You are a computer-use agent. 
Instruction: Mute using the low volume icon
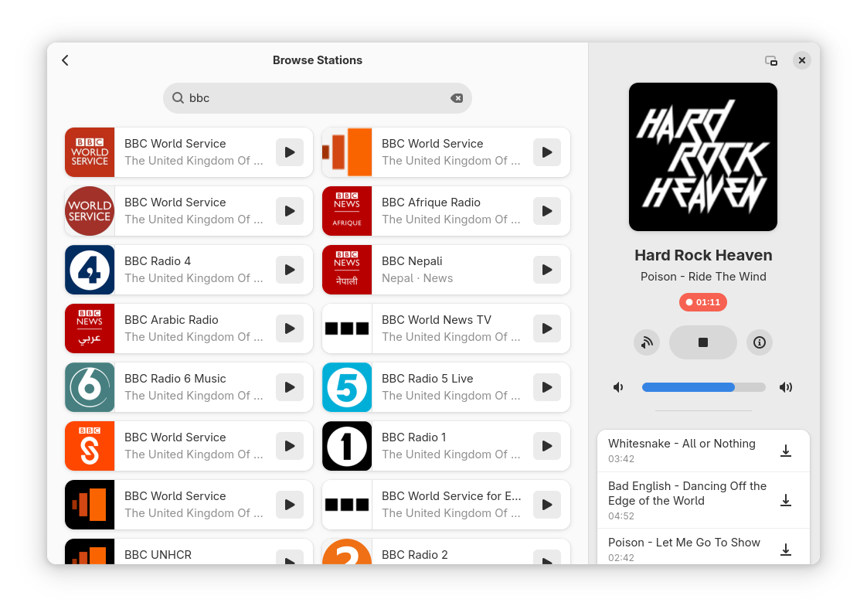618,387
